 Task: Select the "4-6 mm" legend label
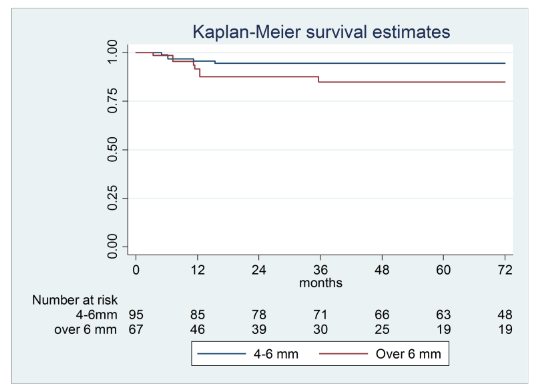click(x=276, y=354)
